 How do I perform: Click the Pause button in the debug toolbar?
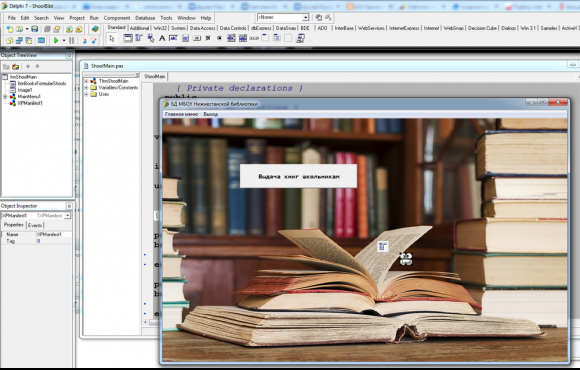[x=71, y=40]
